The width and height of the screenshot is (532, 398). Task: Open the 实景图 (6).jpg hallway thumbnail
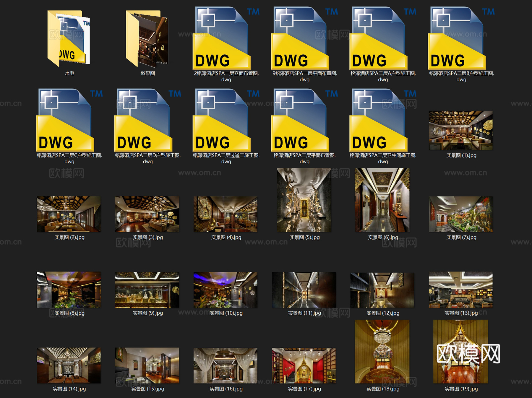pyautogui.click(x=382, y=200)
